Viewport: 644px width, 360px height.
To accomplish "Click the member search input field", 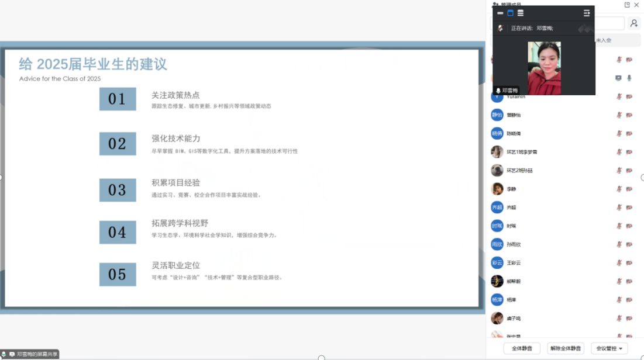I will (x=608, y=23).
